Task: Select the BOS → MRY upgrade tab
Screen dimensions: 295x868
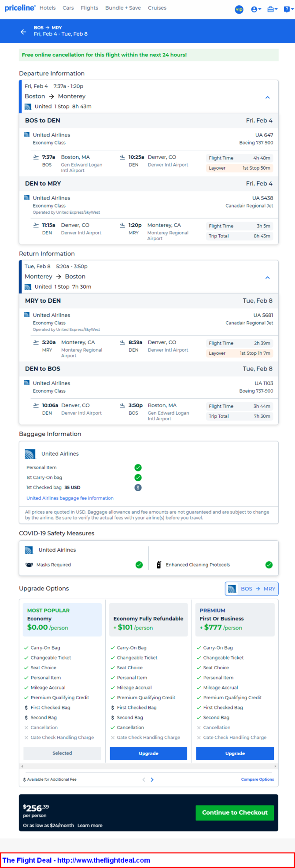Action: pyautogui.click(x=252, y=589)
